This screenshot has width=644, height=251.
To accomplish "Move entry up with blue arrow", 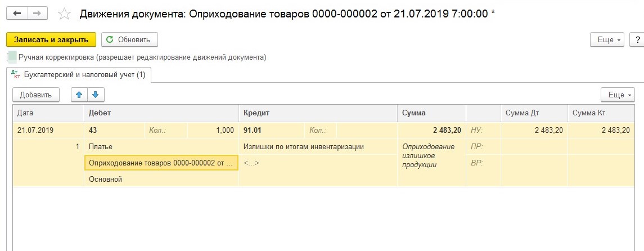I will click(x=79, y=95).
